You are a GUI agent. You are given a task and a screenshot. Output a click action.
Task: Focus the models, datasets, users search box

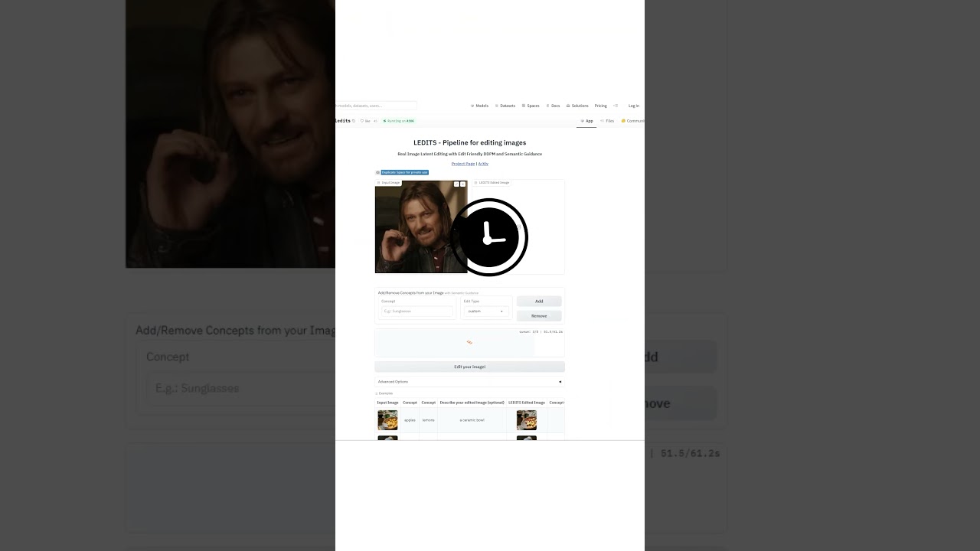point(376,106)
